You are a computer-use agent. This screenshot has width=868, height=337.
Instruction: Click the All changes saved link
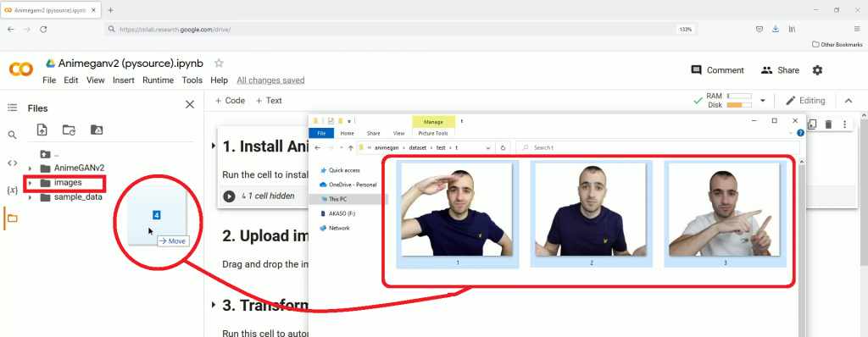click(x=270, y=80)
